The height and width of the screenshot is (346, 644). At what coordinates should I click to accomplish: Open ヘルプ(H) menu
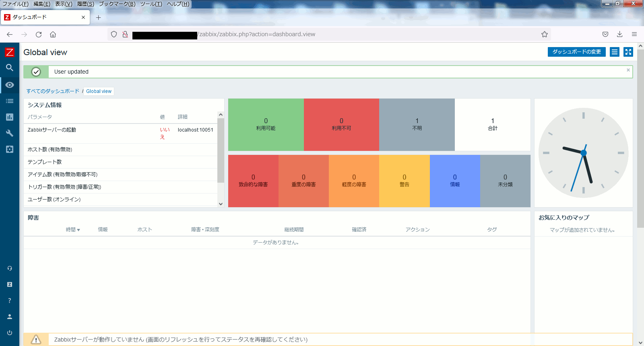(178, 4)
